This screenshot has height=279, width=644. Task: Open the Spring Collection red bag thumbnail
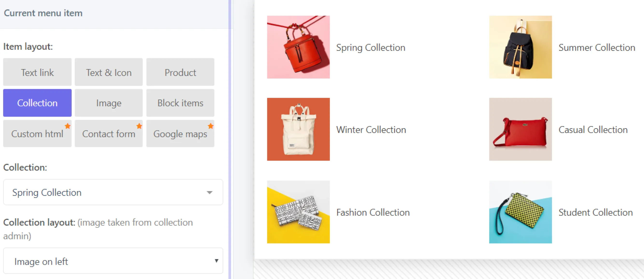pos(298,47)
